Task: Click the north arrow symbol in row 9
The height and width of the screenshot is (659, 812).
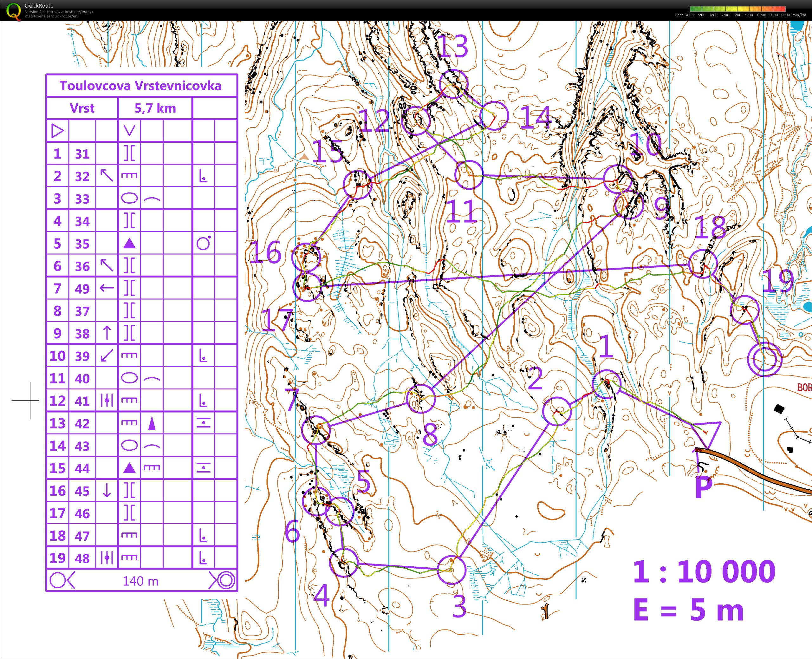Action: [107, 333]
